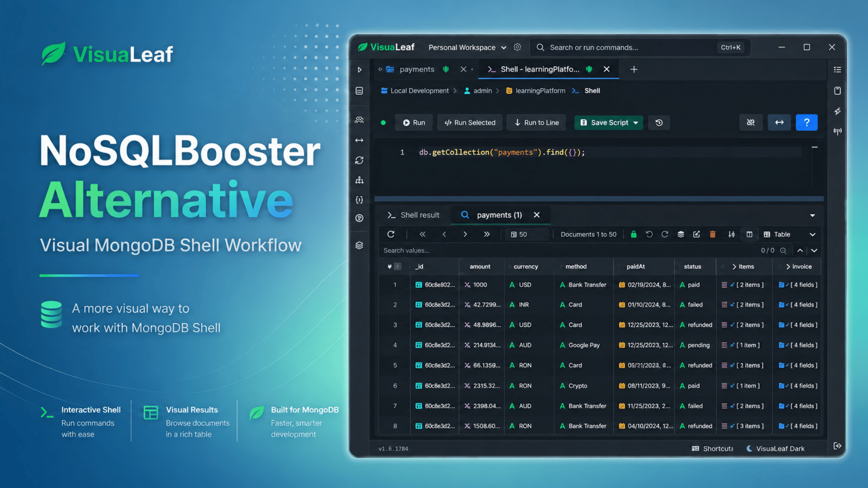Open a new tab with plus
This screenshot has width=868, height=488.
634,69
